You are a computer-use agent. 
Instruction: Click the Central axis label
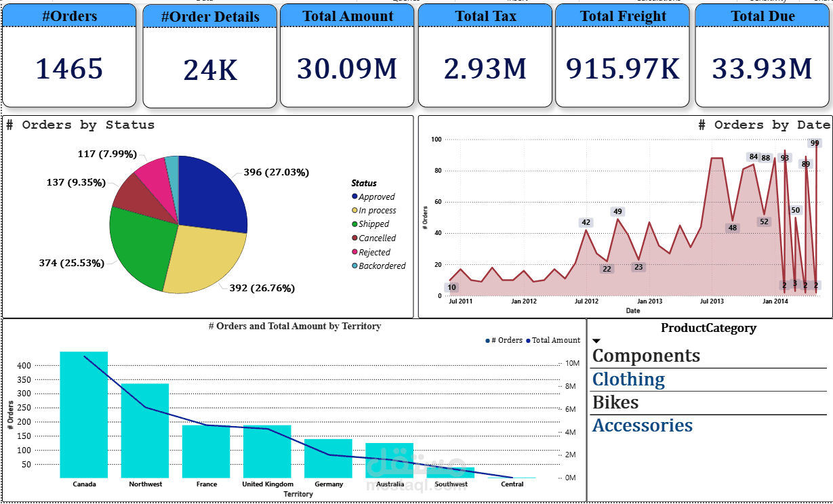[512, 484]
